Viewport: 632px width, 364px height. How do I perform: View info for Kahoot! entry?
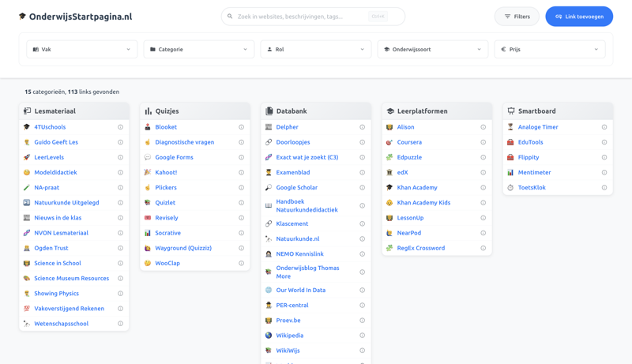point(241,172)
